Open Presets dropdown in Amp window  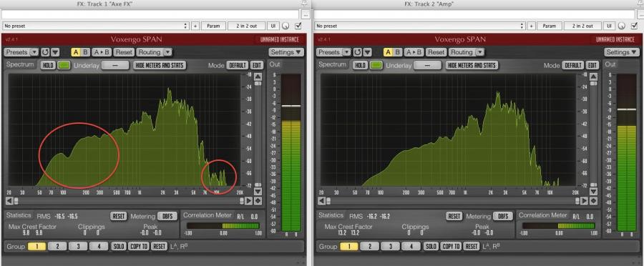click(334, 52)
